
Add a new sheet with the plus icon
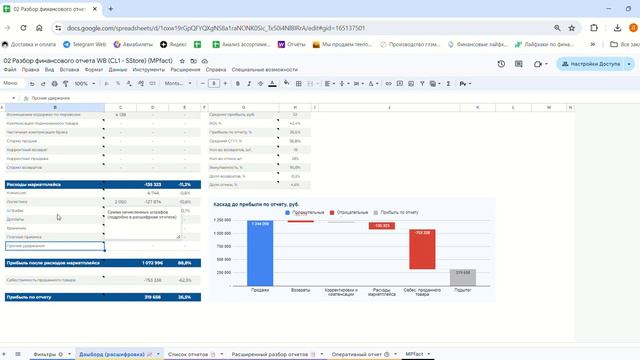(4, 354)
